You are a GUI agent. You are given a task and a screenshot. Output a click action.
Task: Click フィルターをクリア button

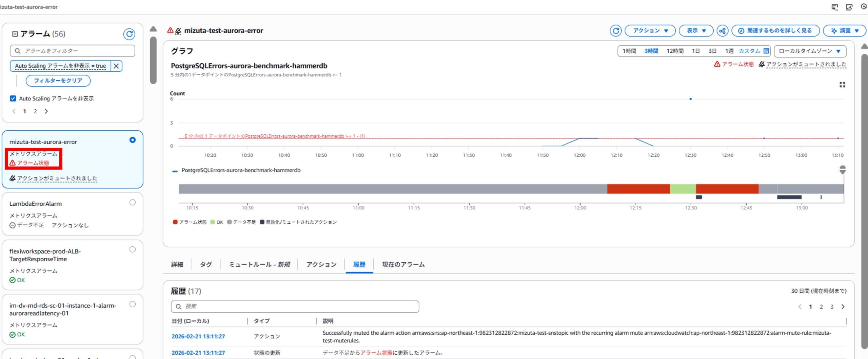58,81
